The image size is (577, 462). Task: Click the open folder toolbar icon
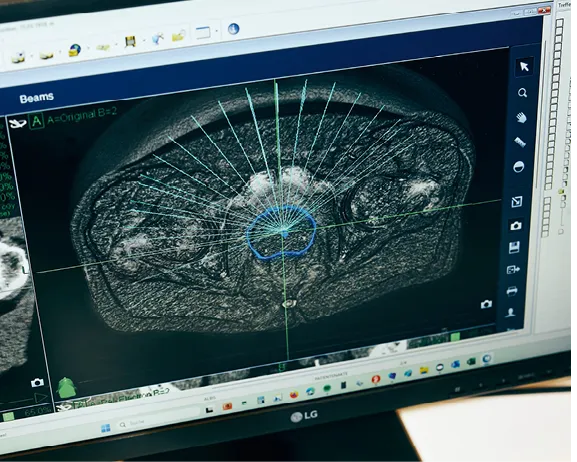click(x=179, y=36)
